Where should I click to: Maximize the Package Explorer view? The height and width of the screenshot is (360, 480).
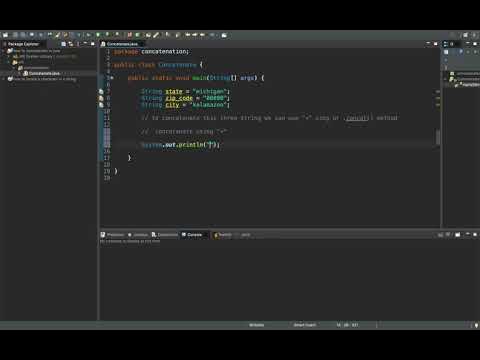(x=93, y=44)
